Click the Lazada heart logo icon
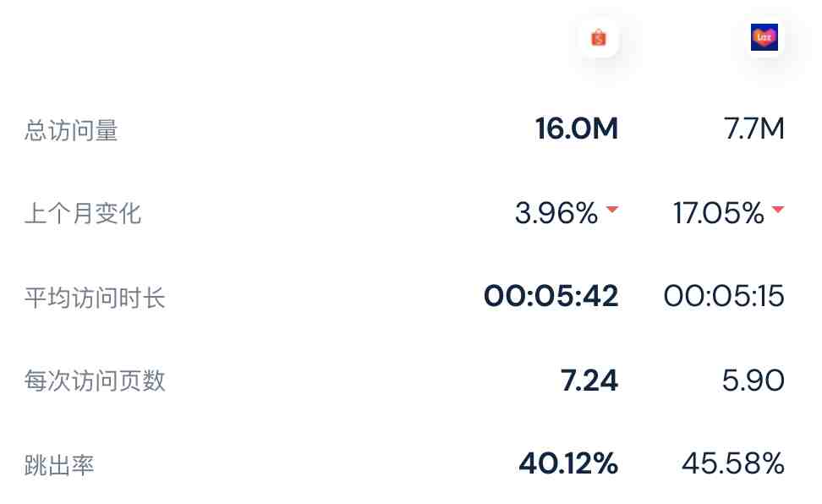The height and width of the screenshot is (504, 822). 764,37
